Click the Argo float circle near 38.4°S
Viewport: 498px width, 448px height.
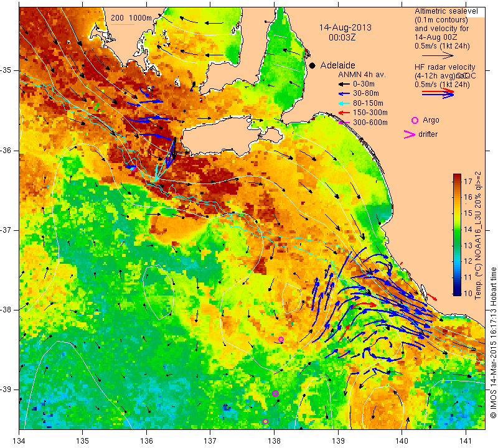[x=281, y=339]
